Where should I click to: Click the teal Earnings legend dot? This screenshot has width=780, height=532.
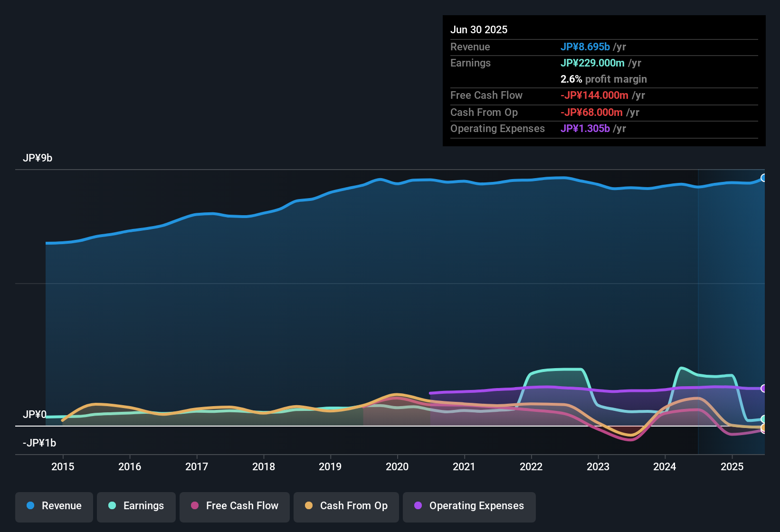pos(112,505)
